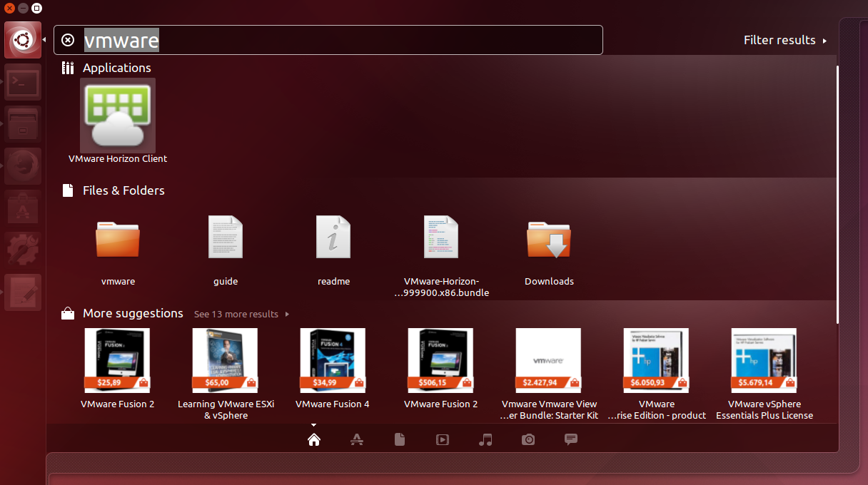Switch to the Photos lens
The image size is (868, 485).
tap(528, 439)
